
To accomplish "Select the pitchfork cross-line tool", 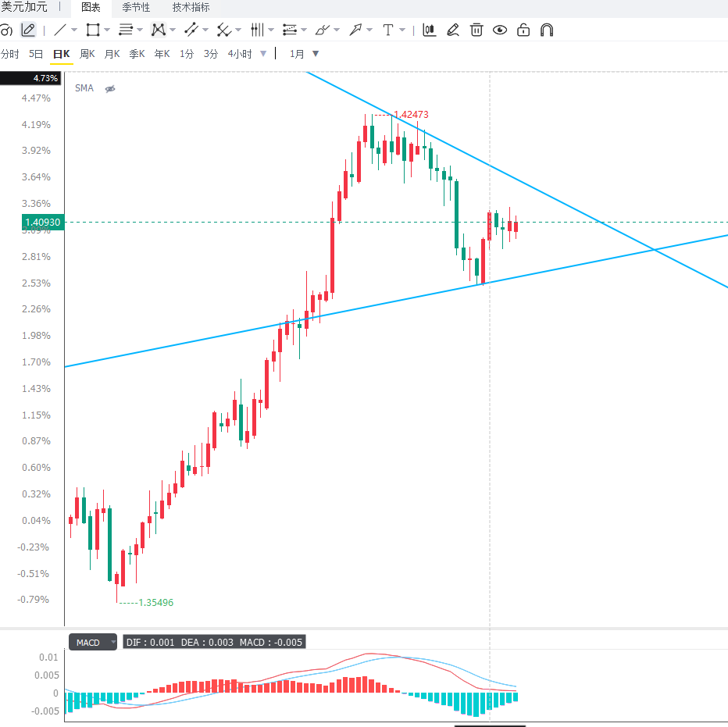I will pos(223,30).
